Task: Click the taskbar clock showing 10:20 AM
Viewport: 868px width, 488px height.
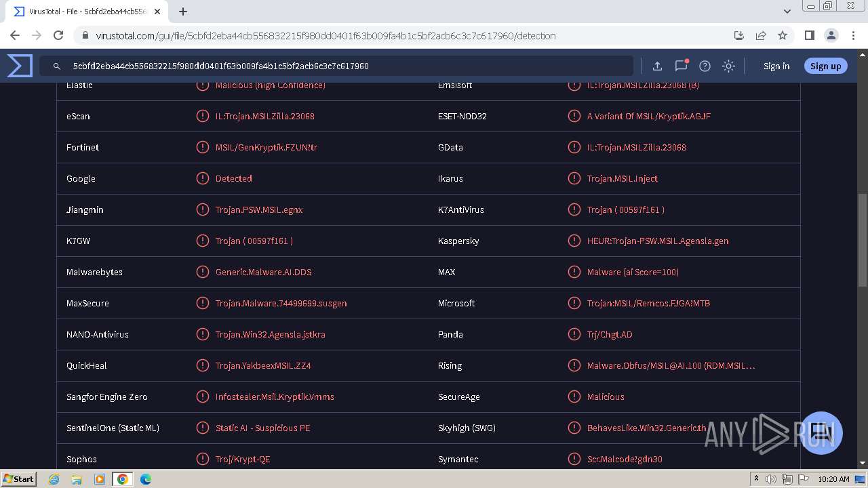Action: point(833,479)
